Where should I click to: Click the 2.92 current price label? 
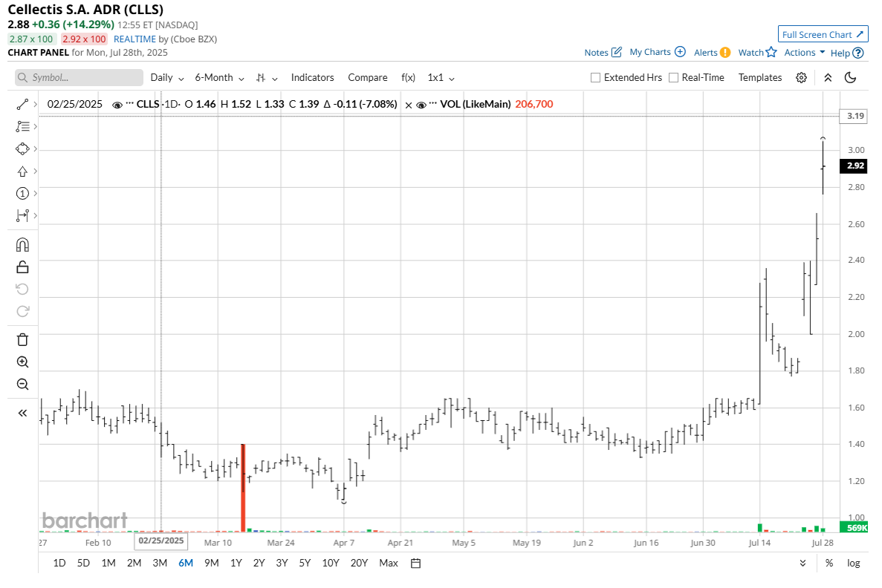coord(853,166)
